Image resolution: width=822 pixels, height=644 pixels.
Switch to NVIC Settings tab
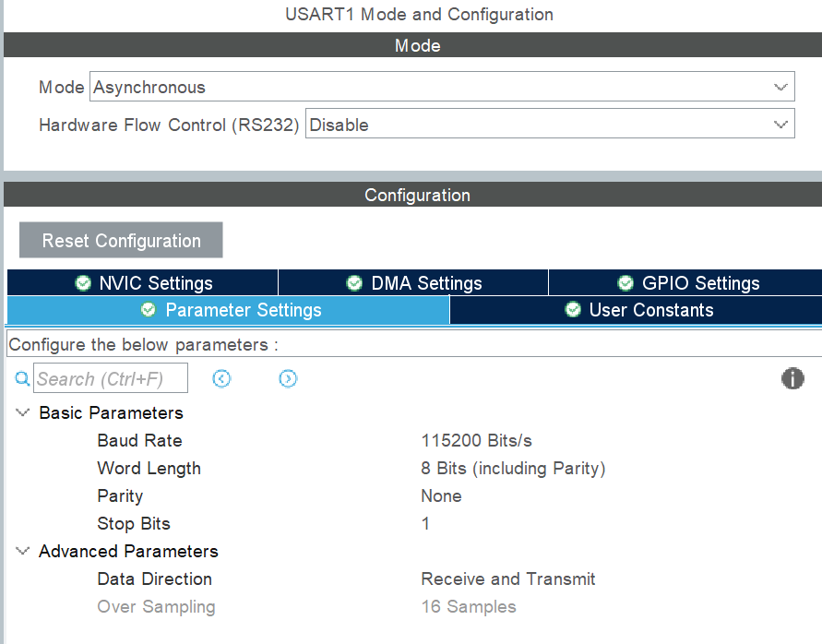coord(143,283)
